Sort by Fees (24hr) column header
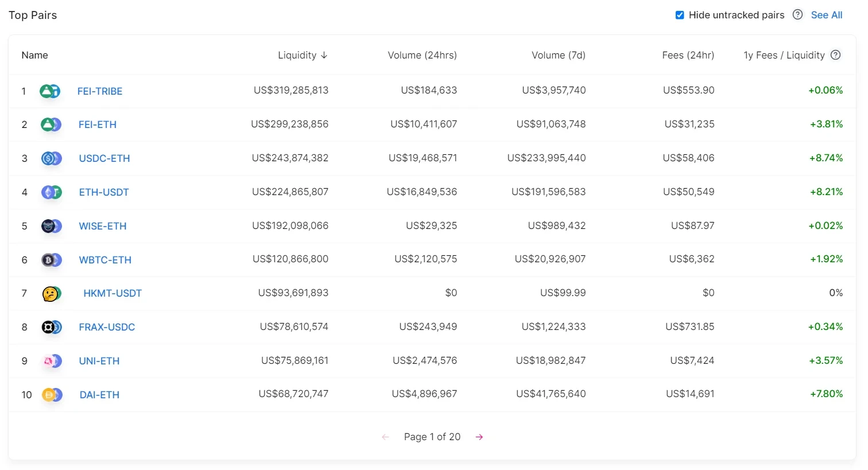 point(688,55)
